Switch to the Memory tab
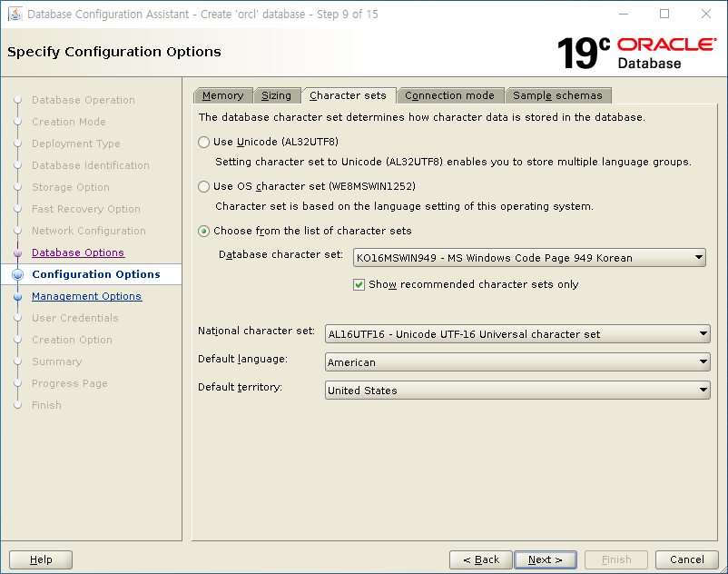 223,95
